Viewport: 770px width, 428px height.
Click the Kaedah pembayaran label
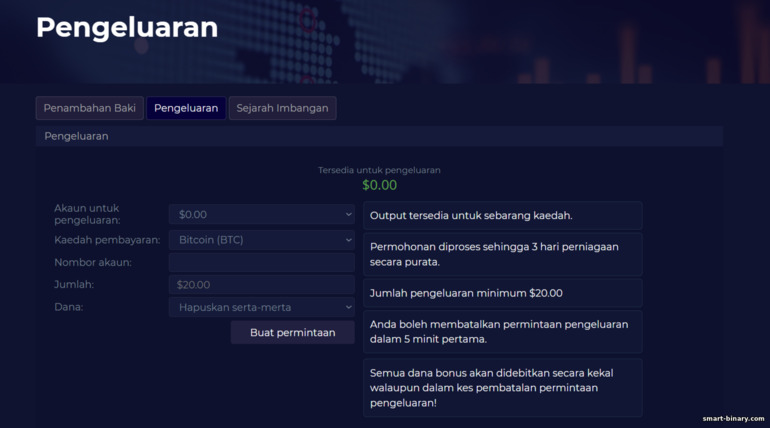(107, 240)
